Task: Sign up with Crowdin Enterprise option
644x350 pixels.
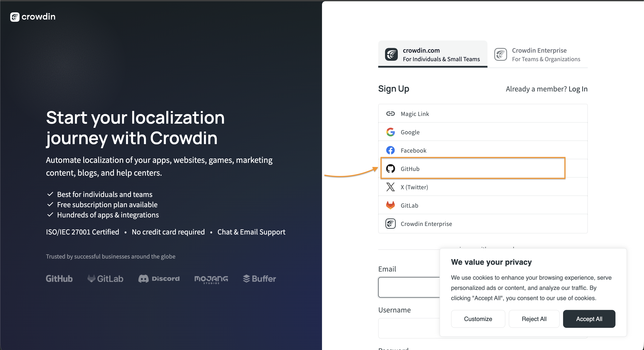Action: point(483,223)
